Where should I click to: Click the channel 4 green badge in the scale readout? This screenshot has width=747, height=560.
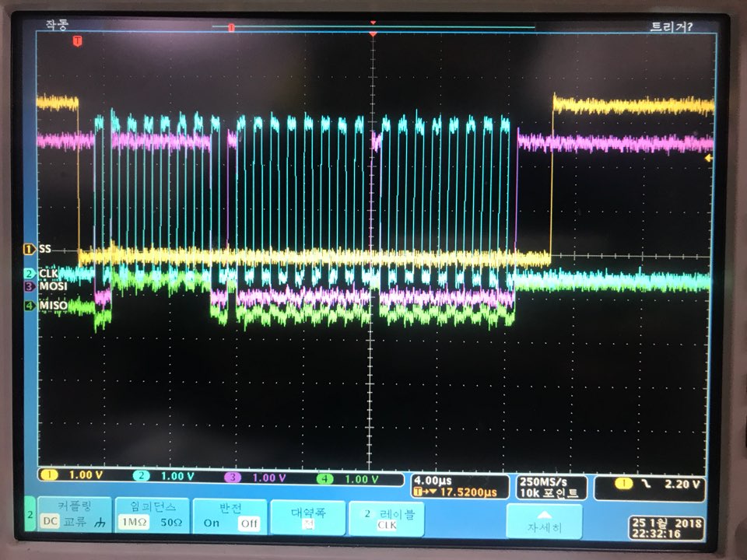(x=324, y=478)
